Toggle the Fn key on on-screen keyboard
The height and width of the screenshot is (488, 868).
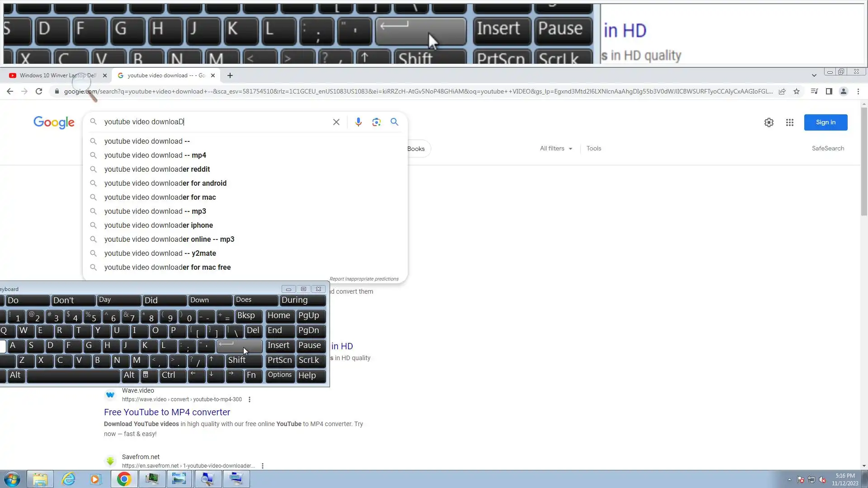(253, 375)
